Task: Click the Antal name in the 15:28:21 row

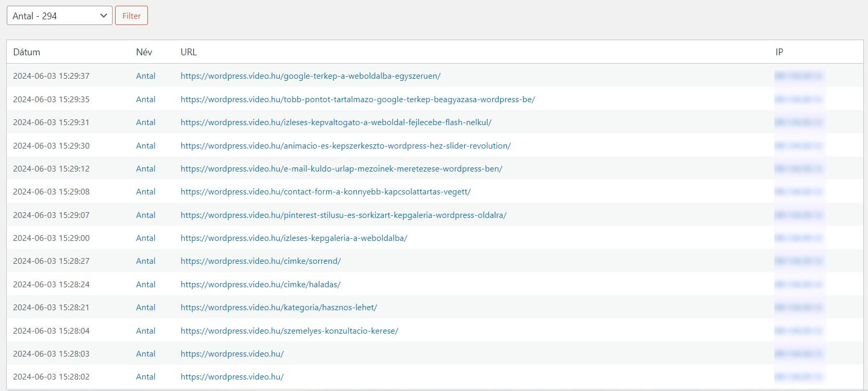Action: click(146, 308)
